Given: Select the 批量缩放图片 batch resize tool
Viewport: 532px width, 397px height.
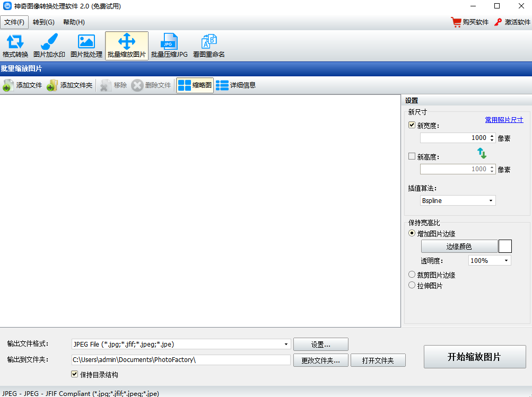Looking at the screenshot, I should 127,46.
